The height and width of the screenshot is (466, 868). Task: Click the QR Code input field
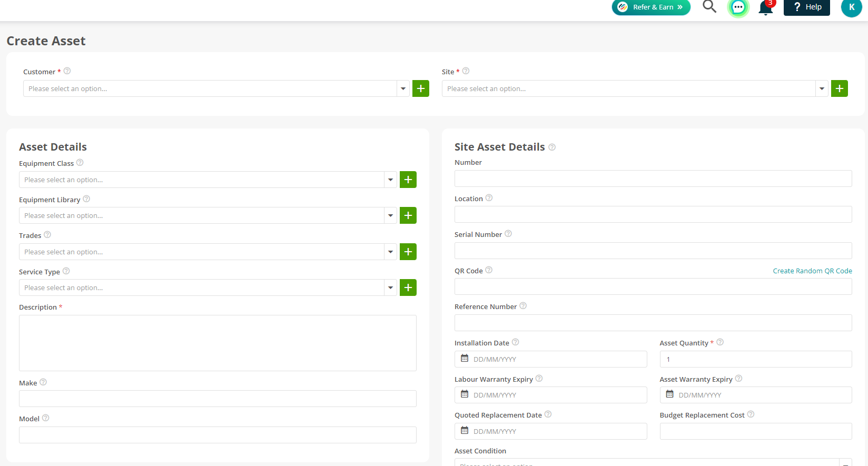653,286
